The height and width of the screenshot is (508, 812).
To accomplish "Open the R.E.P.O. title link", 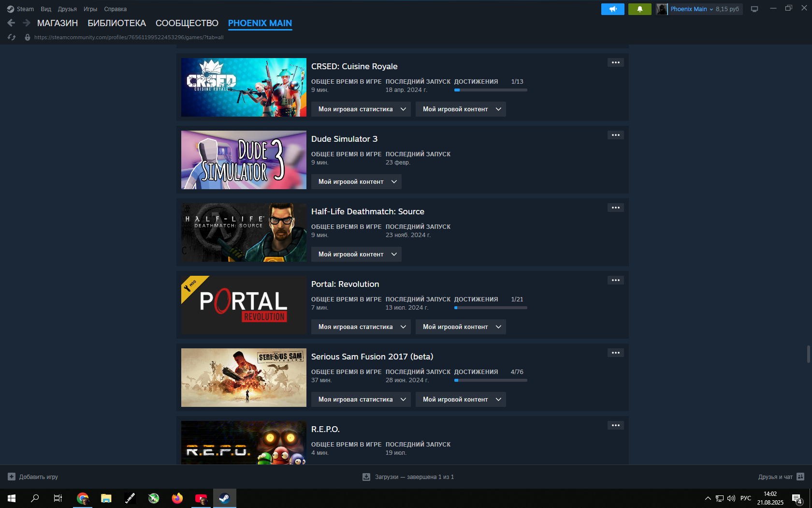I will 325,429.
